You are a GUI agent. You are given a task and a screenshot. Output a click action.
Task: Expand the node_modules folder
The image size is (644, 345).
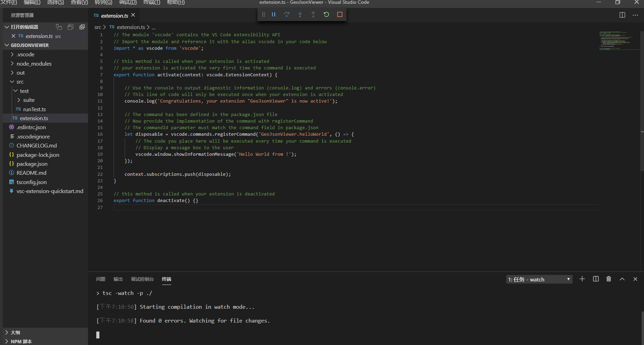pos(34,64)
